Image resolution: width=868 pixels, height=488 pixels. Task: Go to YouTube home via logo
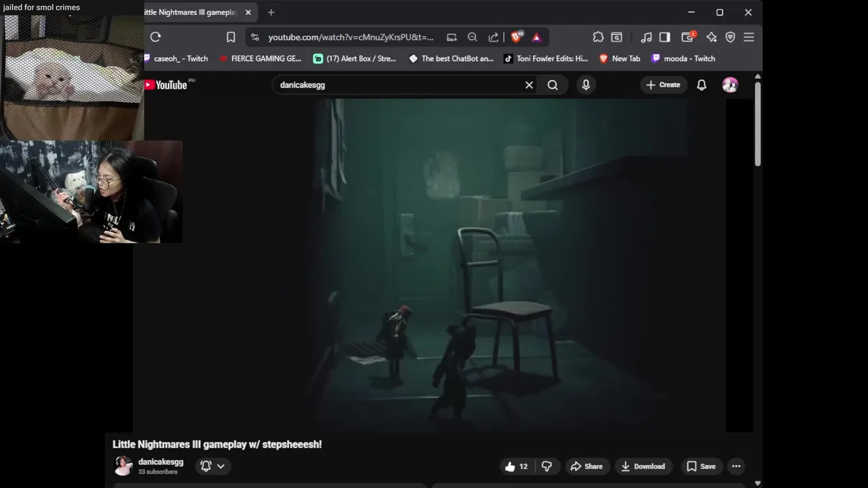[165, 85]
